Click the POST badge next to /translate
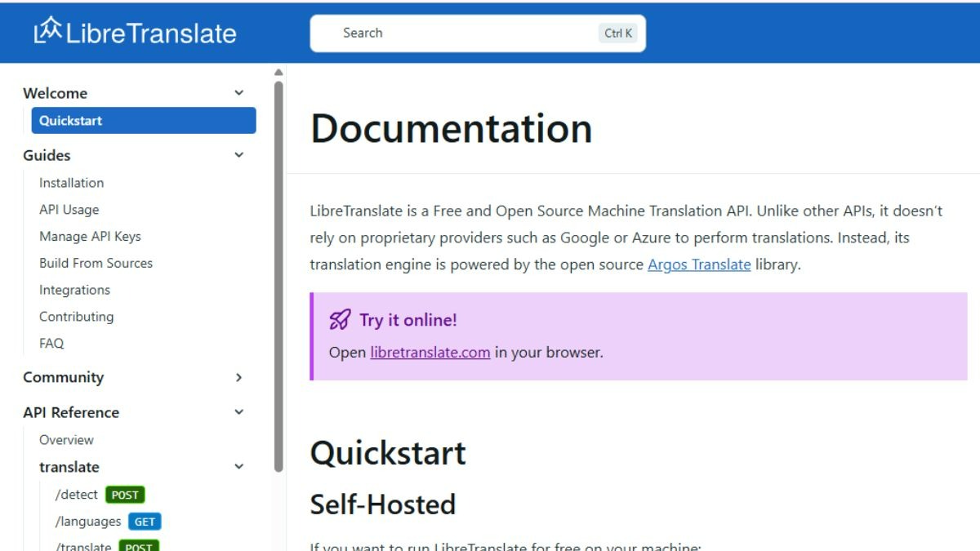Viewport: 980px width, 551px height. tap(138, 546)
